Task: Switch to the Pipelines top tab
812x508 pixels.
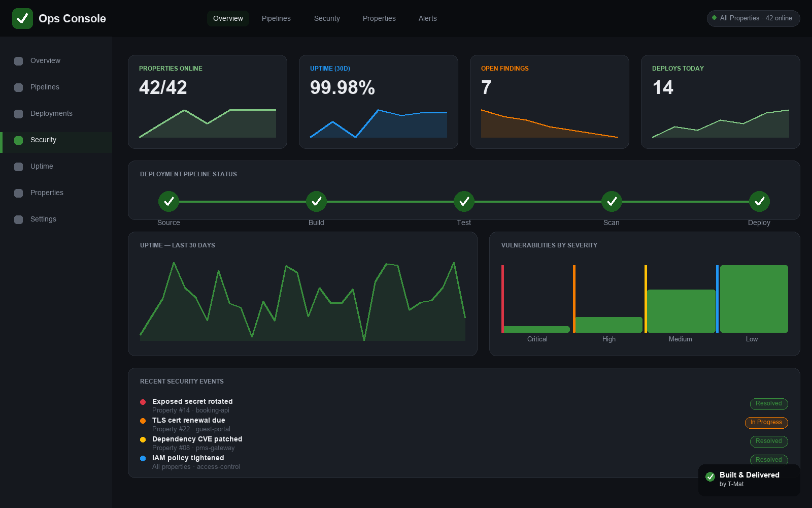Action: pyautogui.click(x=276, y=18)
